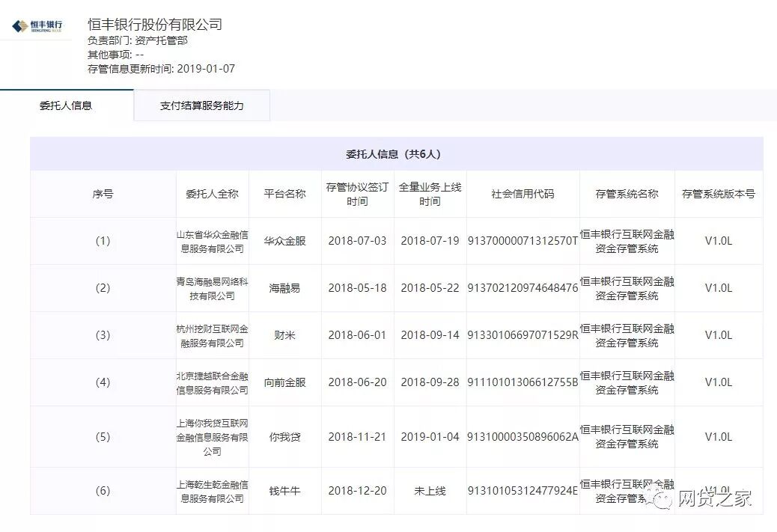Select platform name 海融易
Viewport: 777px width, 532px height.
tap(285, 288)
